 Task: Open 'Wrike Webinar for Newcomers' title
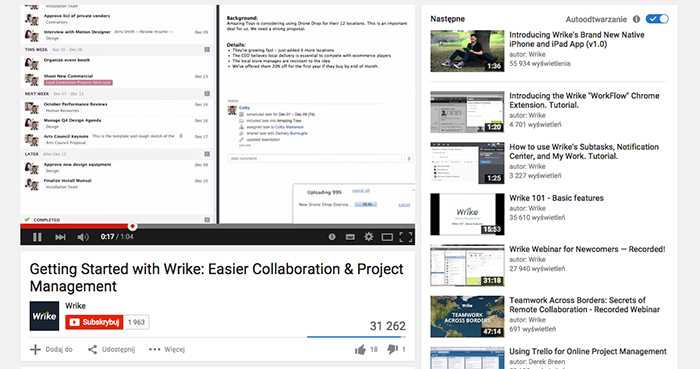[x=588, y=249]
